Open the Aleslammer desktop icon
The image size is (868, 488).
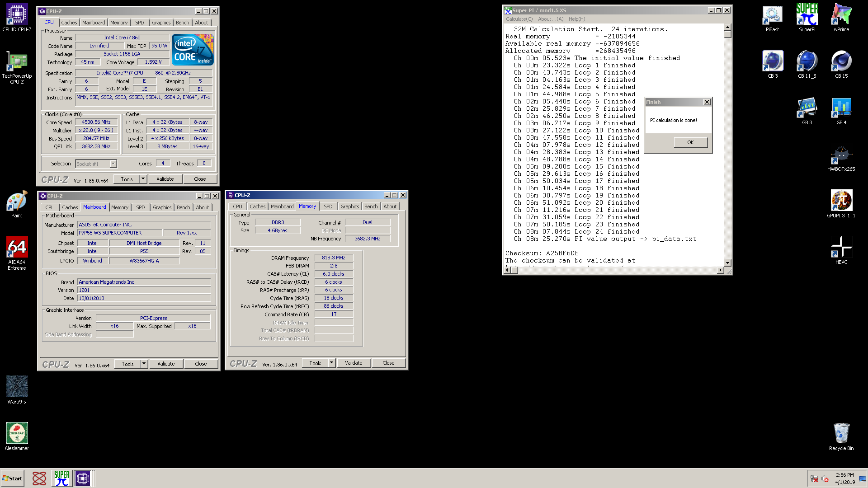click(x=17, y=436)
